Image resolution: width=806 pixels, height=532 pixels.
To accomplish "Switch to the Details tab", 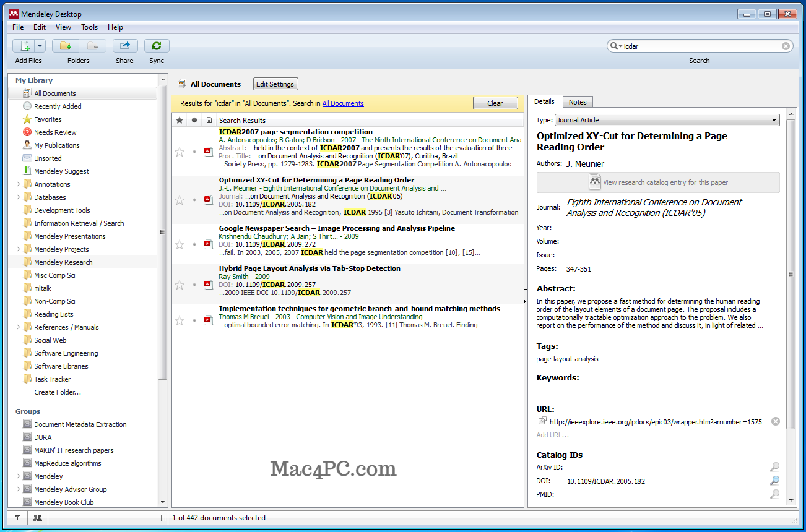I will point(544,101).
